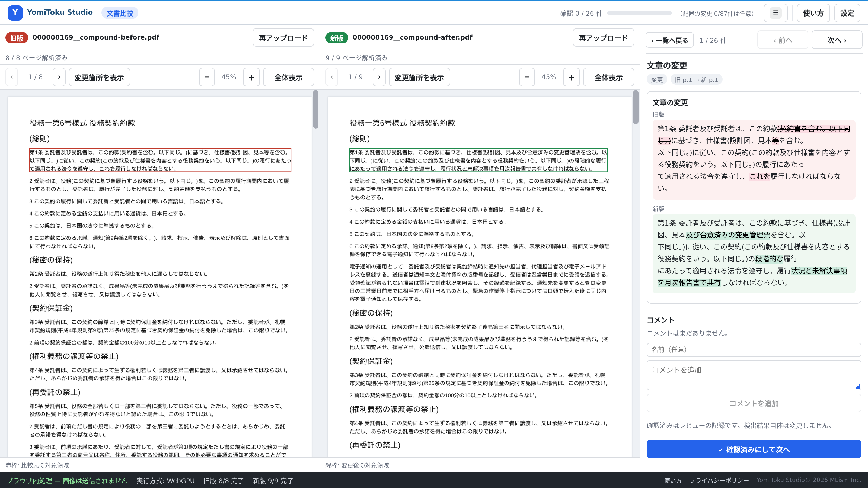Zoom in the old version document

click(251, 77)
